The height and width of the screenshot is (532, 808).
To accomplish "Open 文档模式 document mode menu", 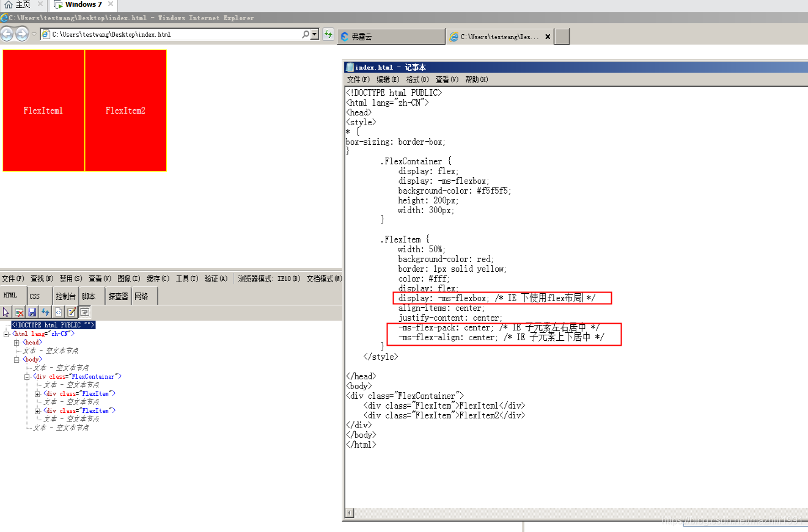I will point(324,279).
